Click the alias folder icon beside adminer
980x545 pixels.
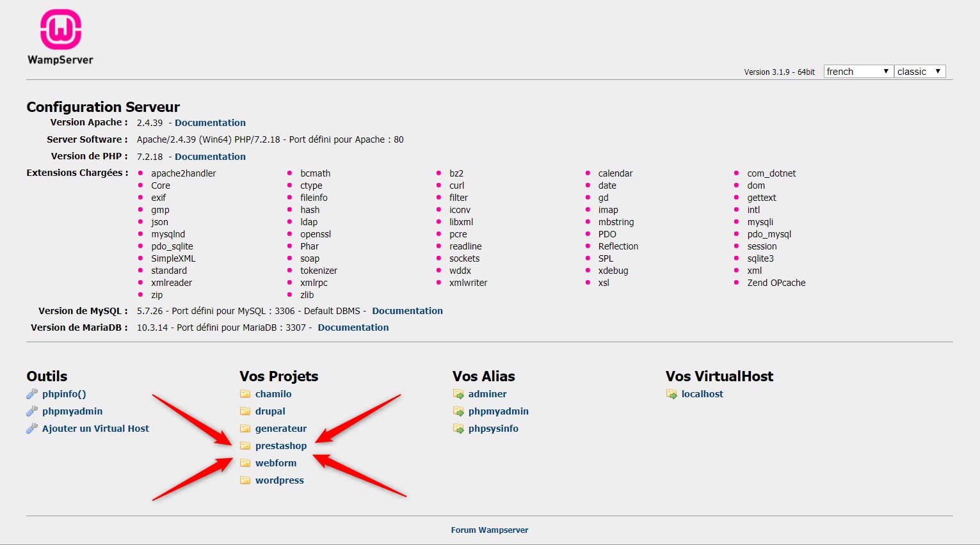click(458, 394)
